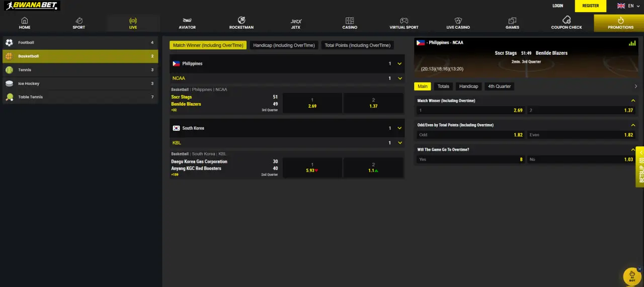Image resolution: width=644 pixels, height=287 pixels.
Task: Collapse the South Korea country section
Action: pos(399,128)
